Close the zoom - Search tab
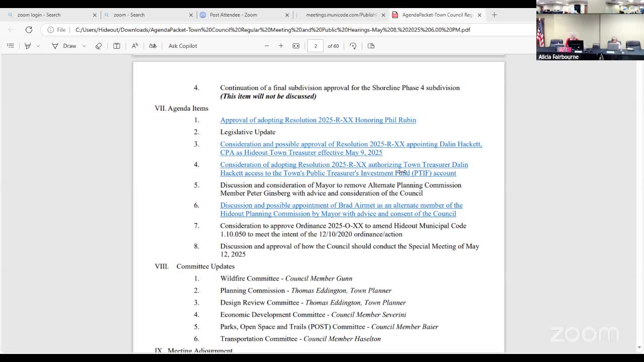Viewport: 644px width, 362px height. [191, 15]
